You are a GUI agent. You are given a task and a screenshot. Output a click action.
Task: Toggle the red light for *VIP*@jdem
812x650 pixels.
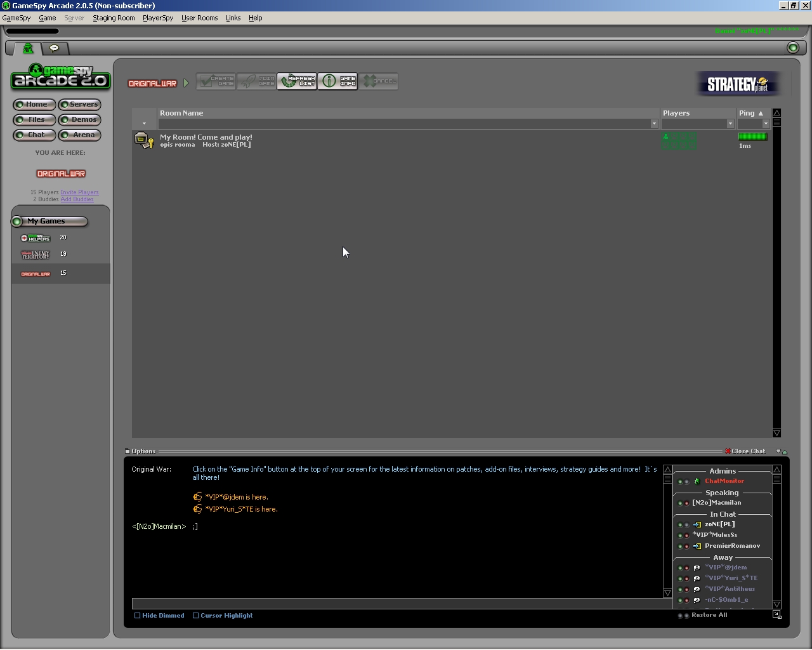point(686,568)
